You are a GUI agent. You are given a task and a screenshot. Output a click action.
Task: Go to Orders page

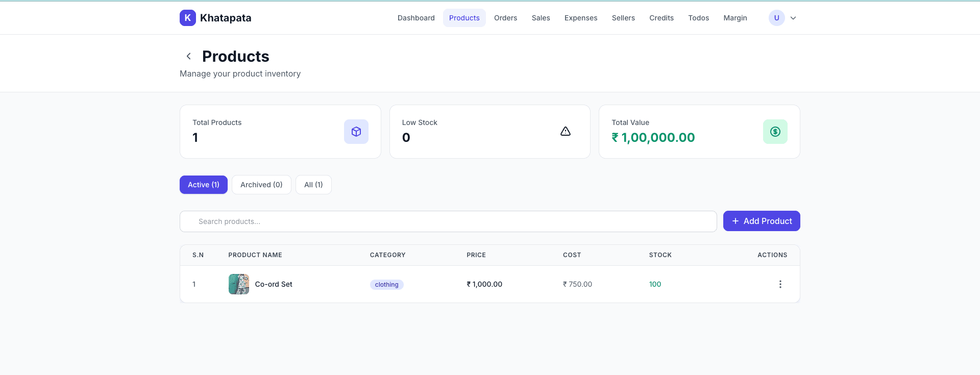pos(505,18)
